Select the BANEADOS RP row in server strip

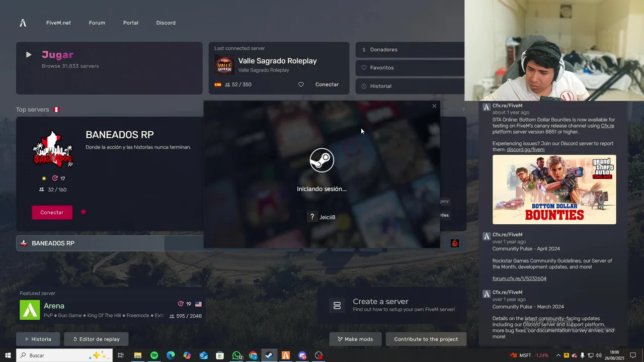tap(110, 243)
